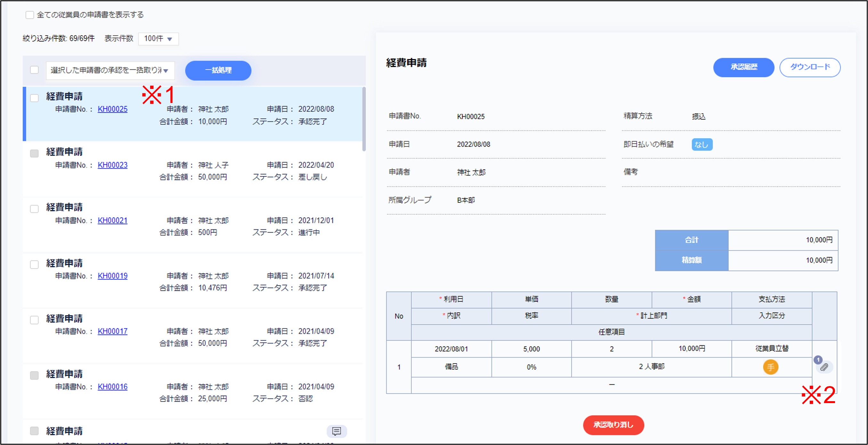Click the 入力区分 column header

pyautogui.click(x=772, y=316)
